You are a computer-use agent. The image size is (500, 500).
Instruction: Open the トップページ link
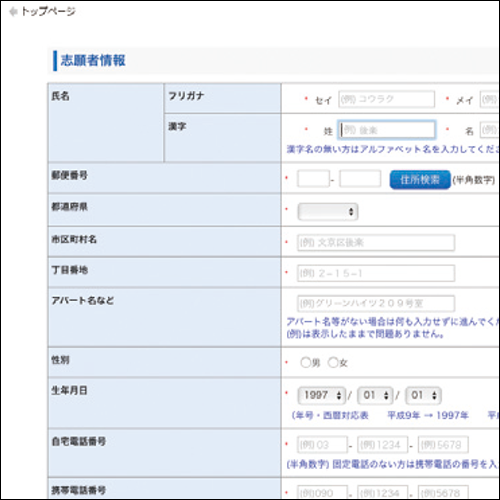coord(48,11)
